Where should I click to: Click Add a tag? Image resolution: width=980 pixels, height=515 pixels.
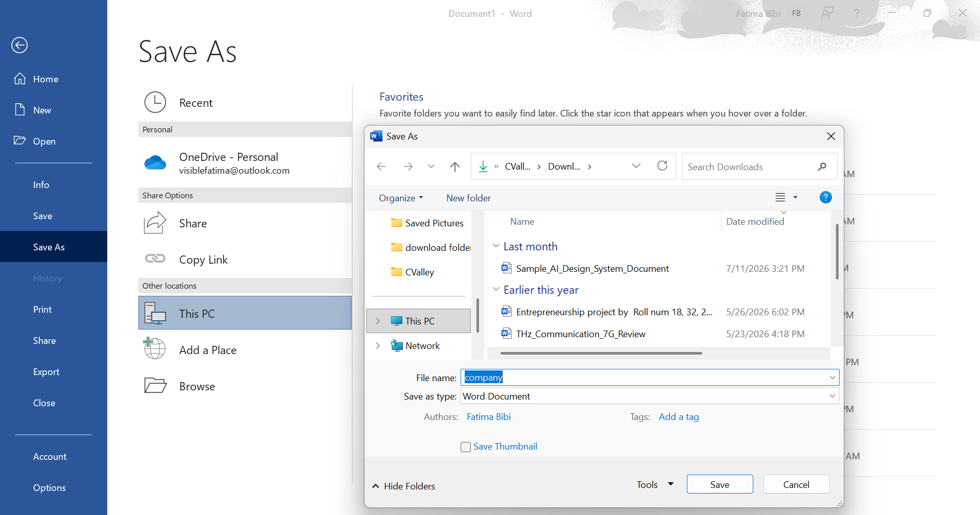pyautogui.click(x=679, y=416)
